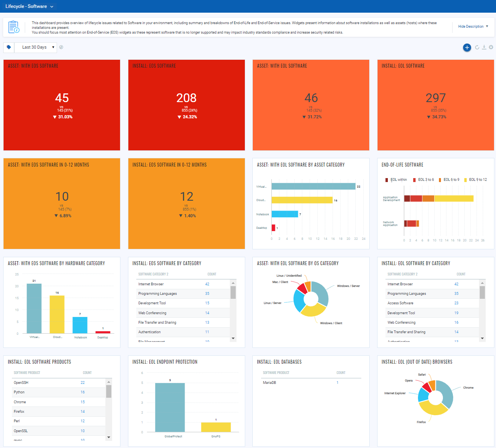Click the MariaDB count link

click(x=338, y=383)
